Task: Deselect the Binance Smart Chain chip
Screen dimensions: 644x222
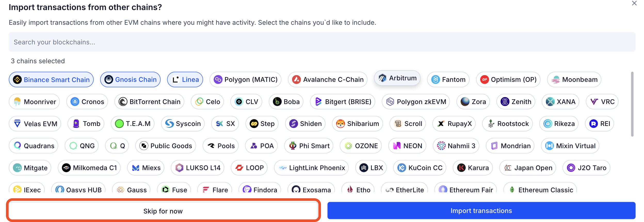Action: click(x=51, y=80)
